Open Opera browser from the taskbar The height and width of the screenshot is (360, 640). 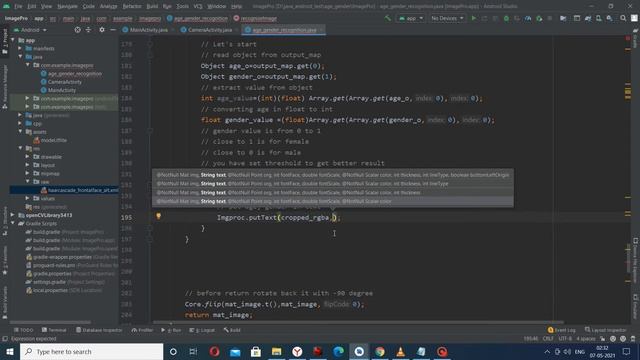215,351
